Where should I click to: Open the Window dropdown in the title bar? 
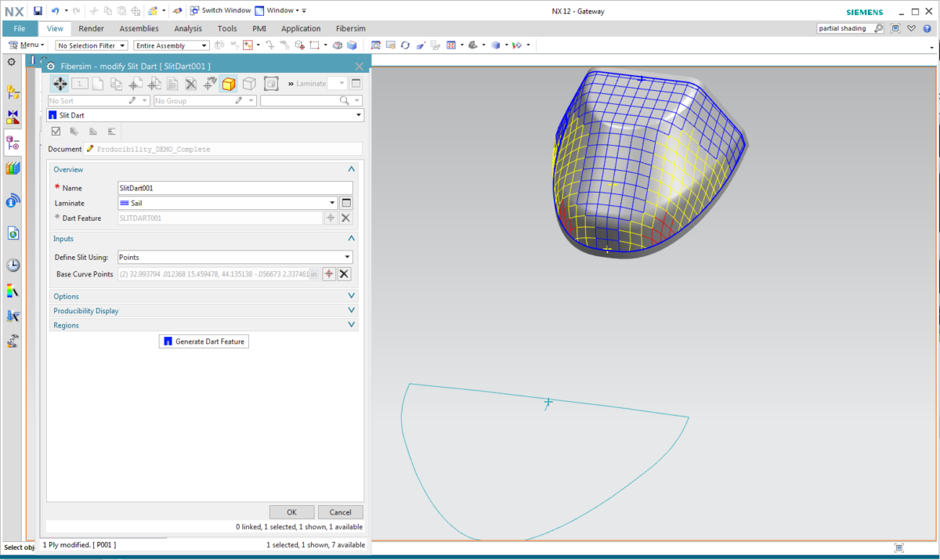point(280,10)
